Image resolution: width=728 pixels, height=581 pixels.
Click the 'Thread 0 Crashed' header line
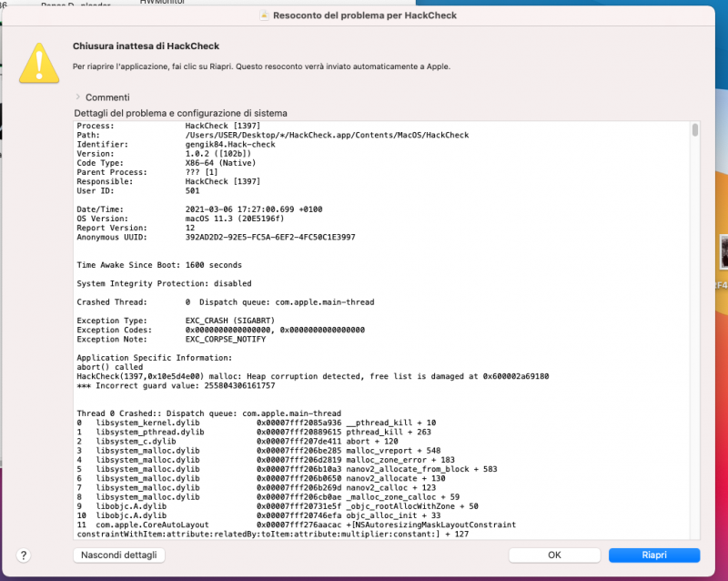pyautogui.click(x=209, y=413)
